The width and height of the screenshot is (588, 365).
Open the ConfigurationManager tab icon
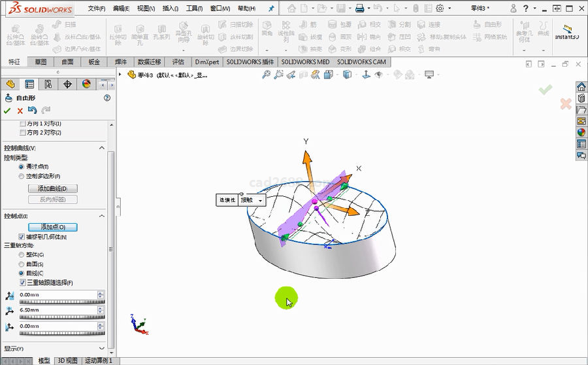48,84
